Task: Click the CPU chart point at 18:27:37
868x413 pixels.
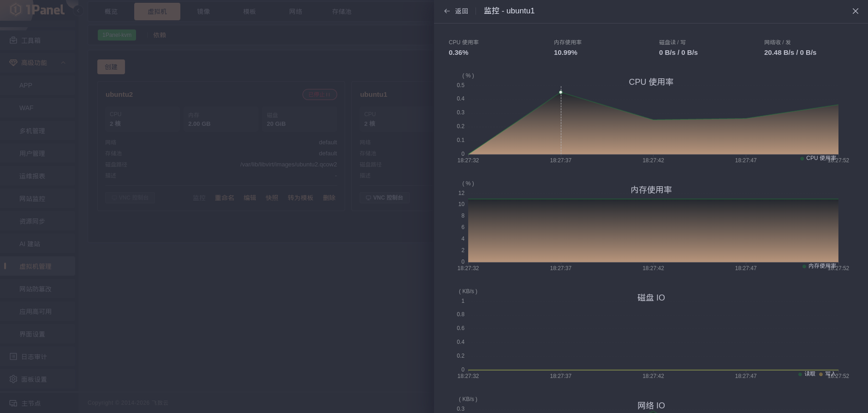Action: [x=561, y=92]
